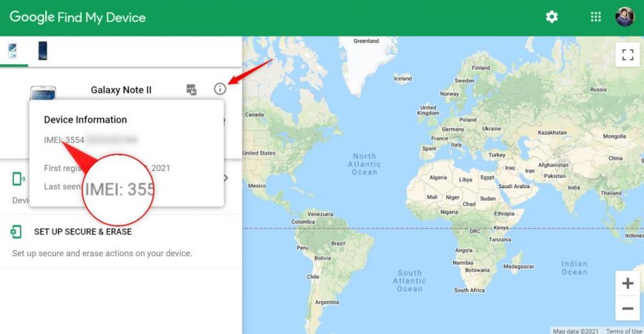Click the Secure & Erase icon

[16, 232]
